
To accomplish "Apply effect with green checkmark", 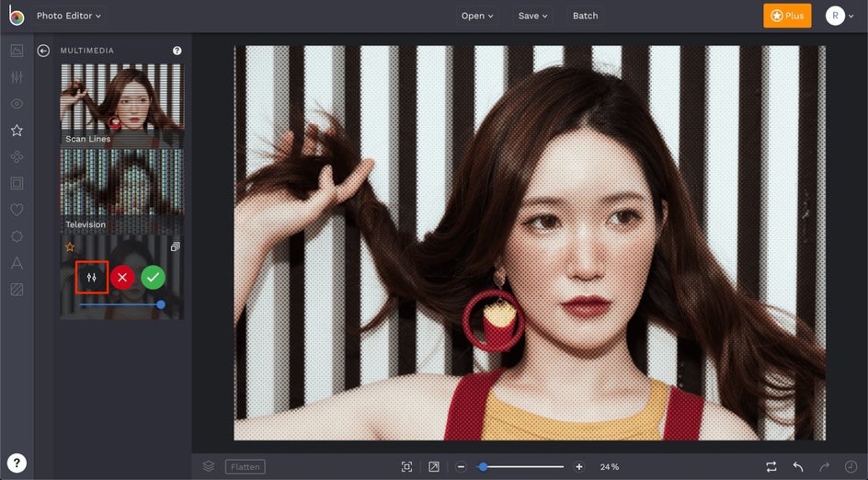I will (x=154, y=278).
